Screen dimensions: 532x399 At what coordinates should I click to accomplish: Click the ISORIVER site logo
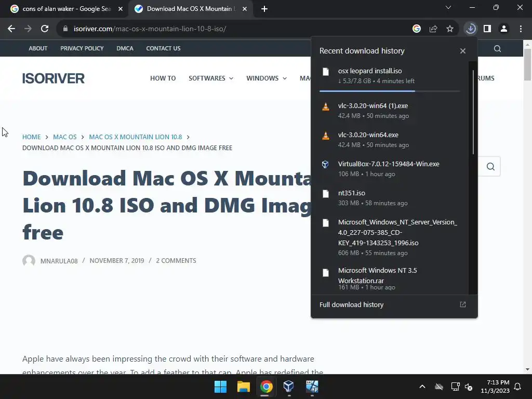(x=54, y=78)
